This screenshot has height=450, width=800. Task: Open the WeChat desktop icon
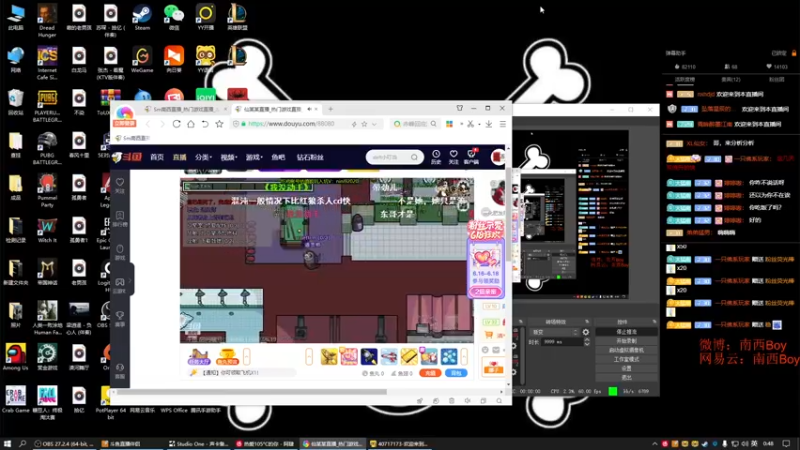point(174,17)
